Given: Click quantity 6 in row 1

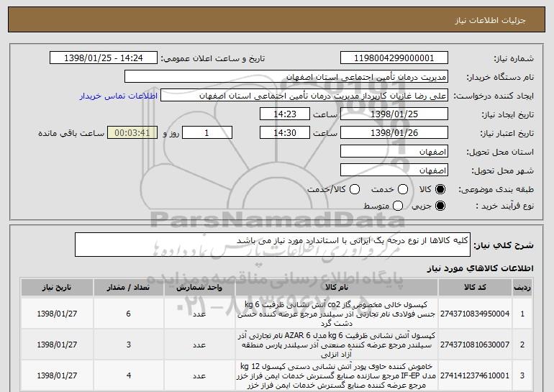Looking at the screenshot, I should tap(128, 314).
